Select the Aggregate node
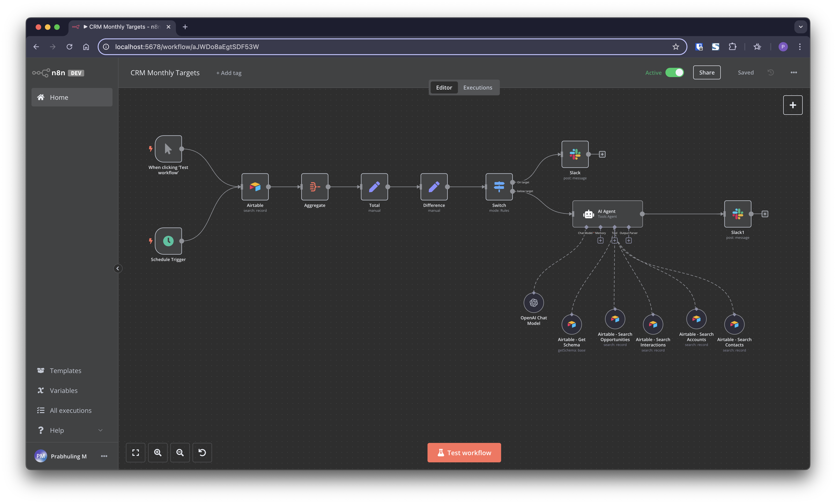The width and height of the screenshot is (836, 504). [x=315, y=187]
